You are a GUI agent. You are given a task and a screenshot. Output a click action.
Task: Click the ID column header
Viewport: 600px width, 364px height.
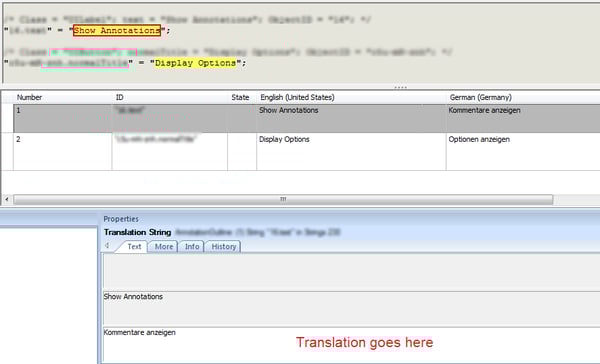(119, 97)
